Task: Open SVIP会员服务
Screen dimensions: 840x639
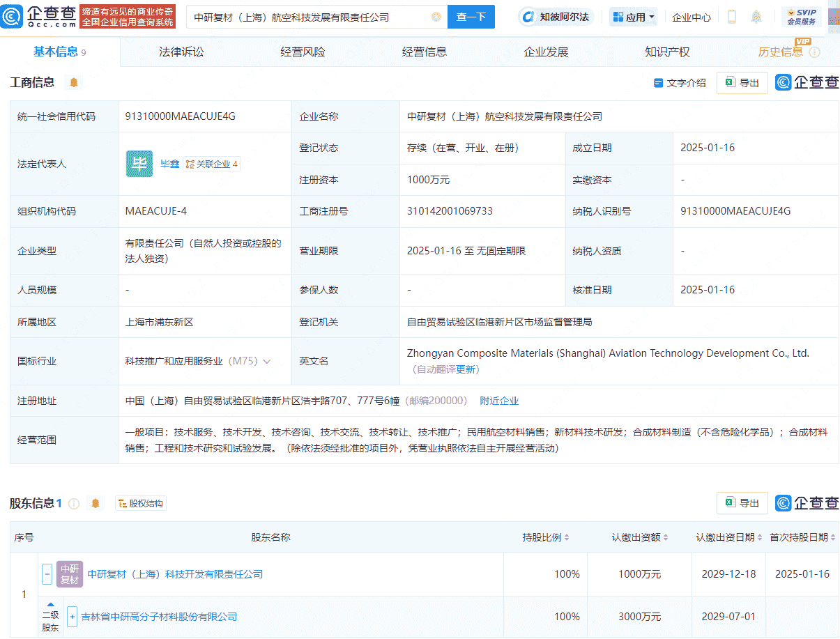Action: point(802,17)
